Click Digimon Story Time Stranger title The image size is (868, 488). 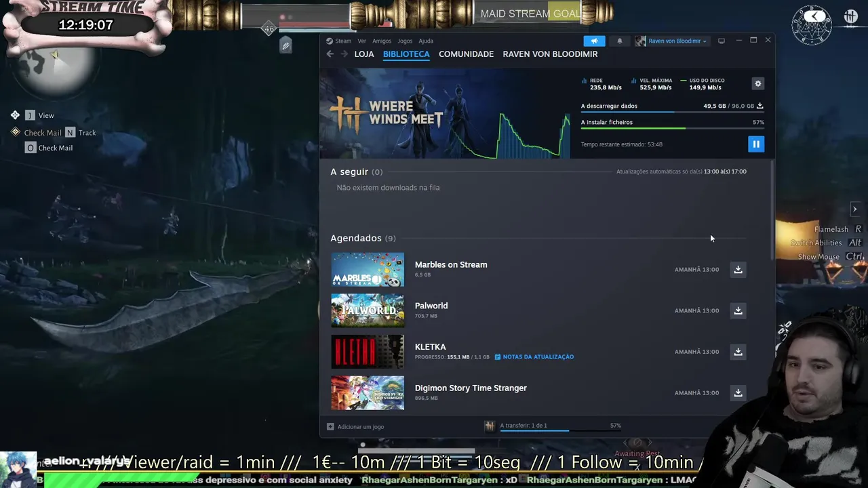tap(471, 388)
